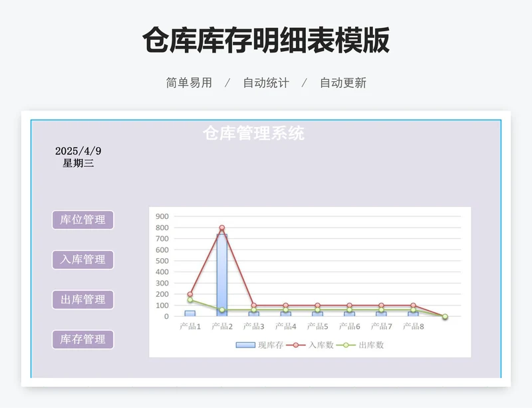
Task: Click the 500 value on the y-axis
Action: pos(162,261)
